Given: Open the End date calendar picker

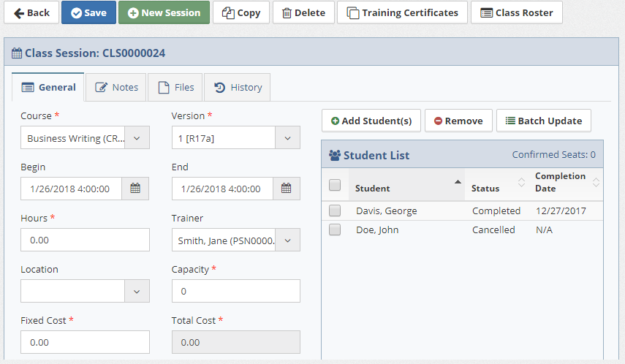Looking at the screenshot, I should tap(287, 189).
